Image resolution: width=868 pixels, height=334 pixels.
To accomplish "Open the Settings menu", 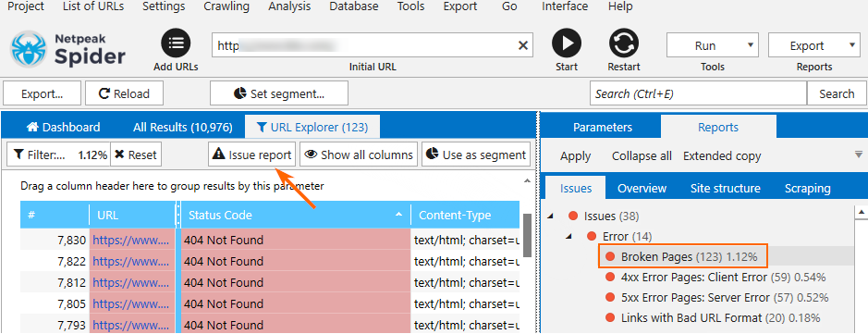I will pos(164,6).
